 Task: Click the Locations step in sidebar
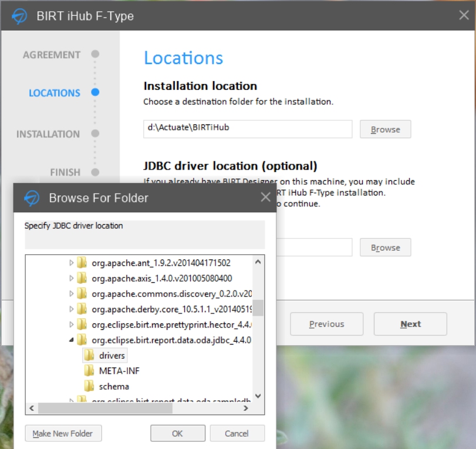point(55,93)
